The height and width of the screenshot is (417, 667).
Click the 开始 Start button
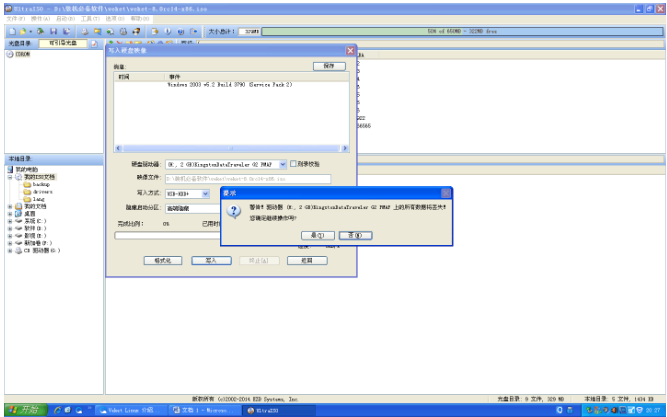25,410
